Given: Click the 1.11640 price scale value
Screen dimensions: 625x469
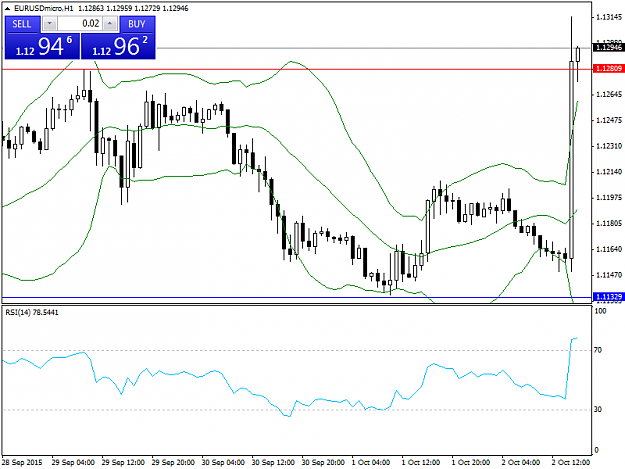Looking at the screenshot, I should [609, 249].
